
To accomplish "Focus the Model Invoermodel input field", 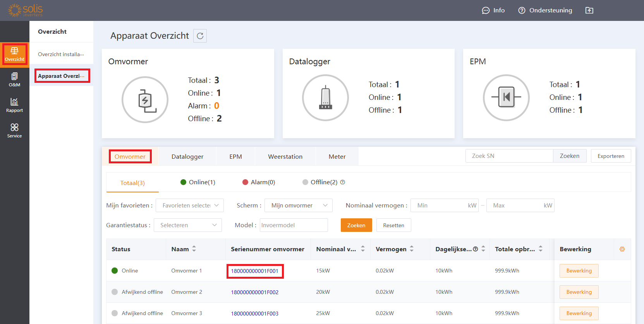I will [x=294, y=225].
